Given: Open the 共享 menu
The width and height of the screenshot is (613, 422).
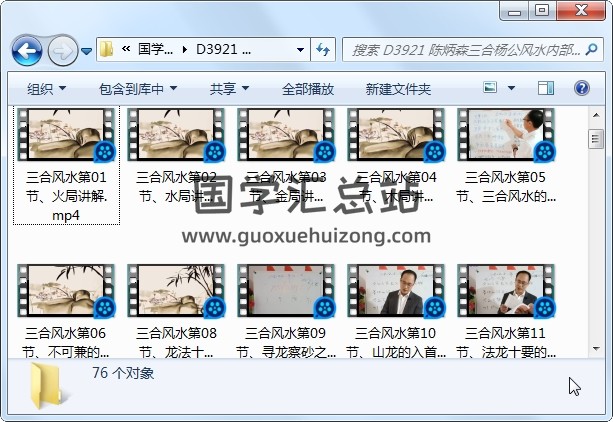Looking at the screenshot, I should pyautogui.click(x=229, y=88).
